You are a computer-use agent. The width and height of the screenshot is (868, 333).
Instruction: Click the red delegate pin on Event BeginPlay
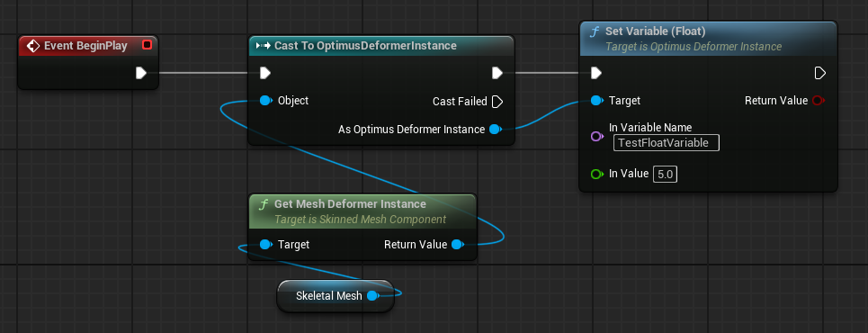[147, 45]
